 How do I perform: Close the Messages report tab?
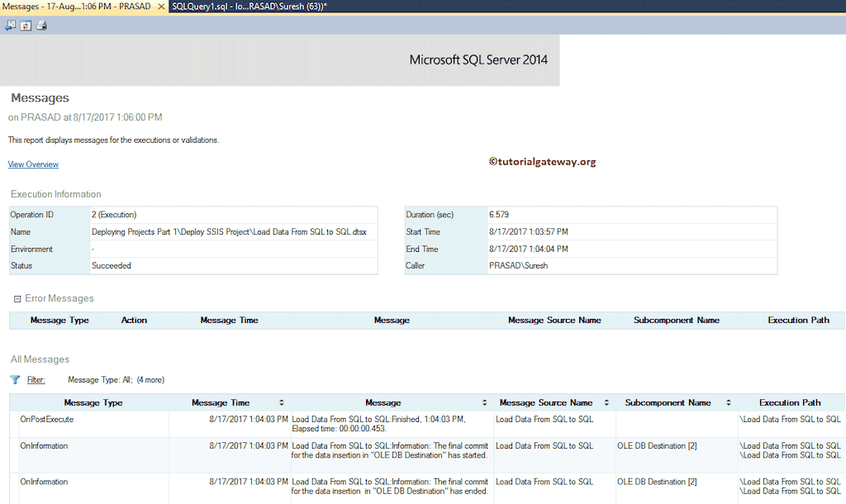pyautogui.click(x=160, y=7)
